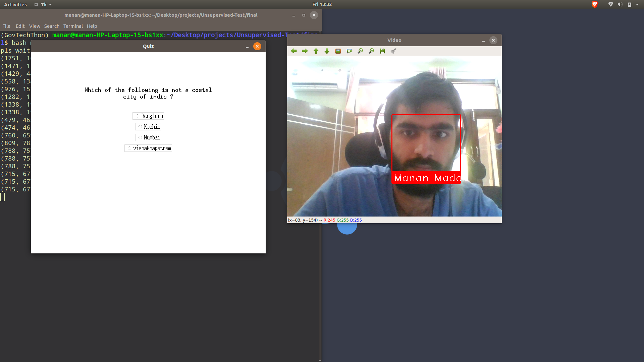Choose the vishakhapatnam answer option
Image resolution: width=644 pixels, height=362 pixels.
tap(129, 148)
